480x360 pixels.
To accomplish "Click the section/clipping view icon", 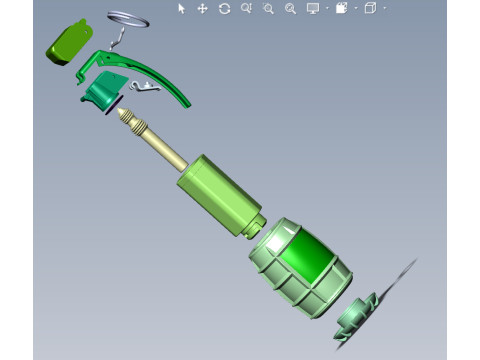I will coord(341,8).
